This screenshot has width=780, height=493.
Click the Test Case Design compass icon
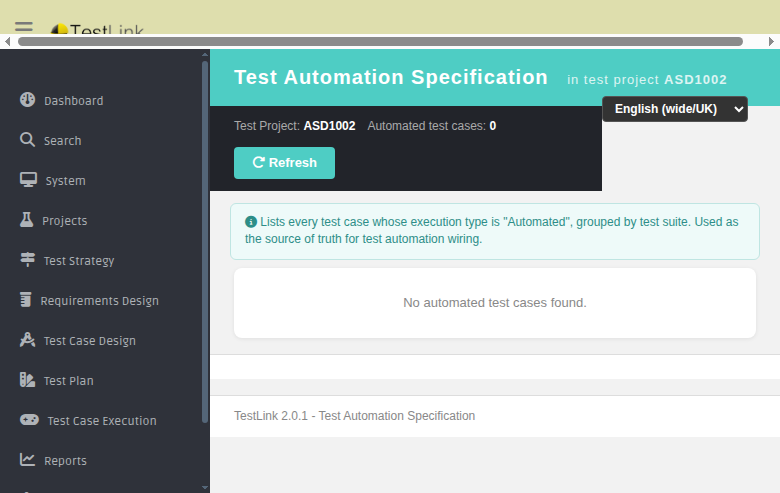click(27, 340)
